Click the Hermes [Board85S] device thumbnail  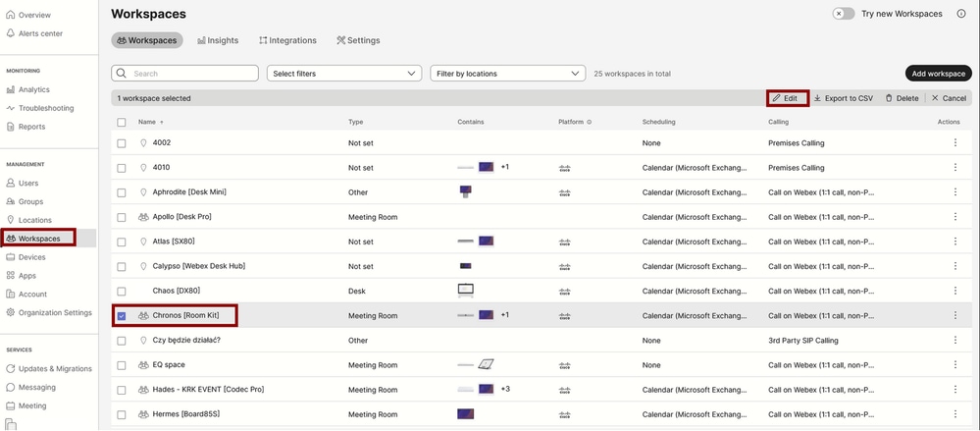(465, 414)
